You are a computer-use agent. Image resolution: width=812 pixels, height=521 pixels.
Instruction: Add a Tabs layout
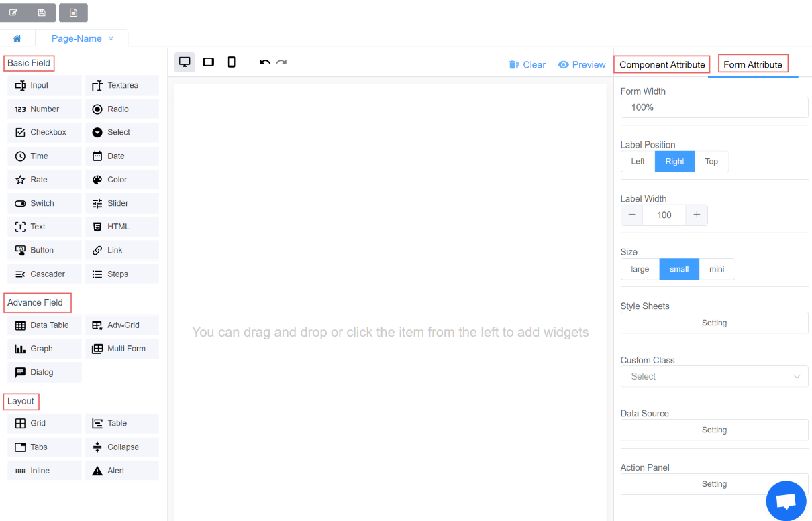coord(44,447)
